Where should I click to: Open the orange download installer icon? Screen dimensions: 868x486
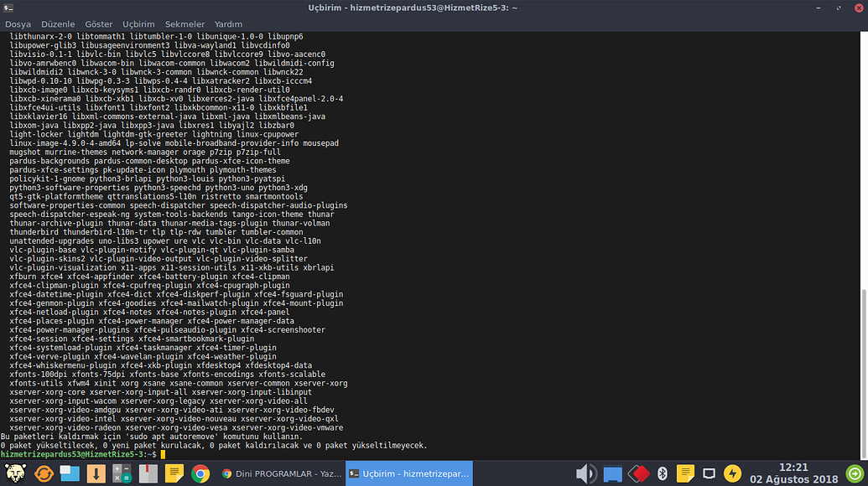(96, 473)
